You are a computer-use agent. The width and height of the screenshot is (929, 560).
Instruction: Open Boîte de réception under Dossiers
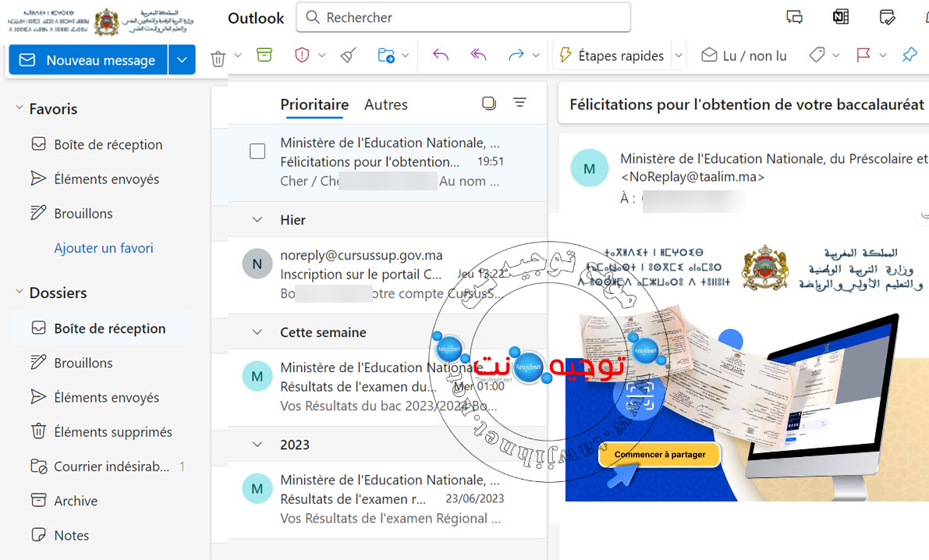point(102,328)
